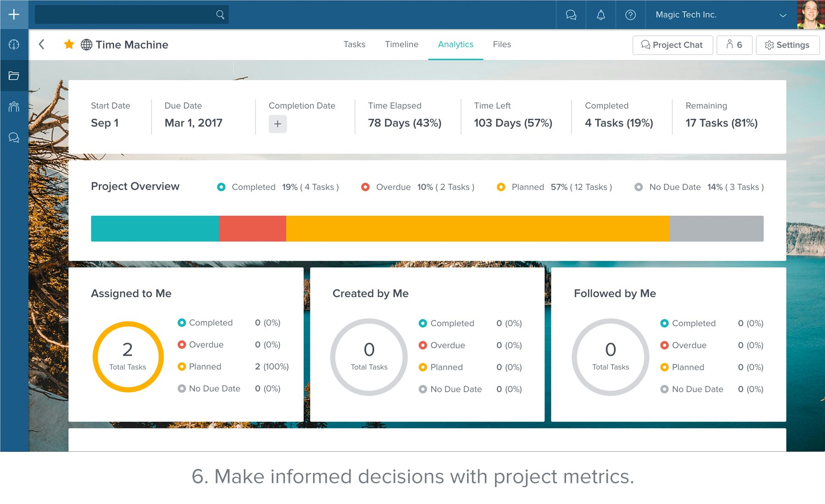Viewport: 825px width, 504px height.
Task: Select the Analytics tab
Action: 456,44
